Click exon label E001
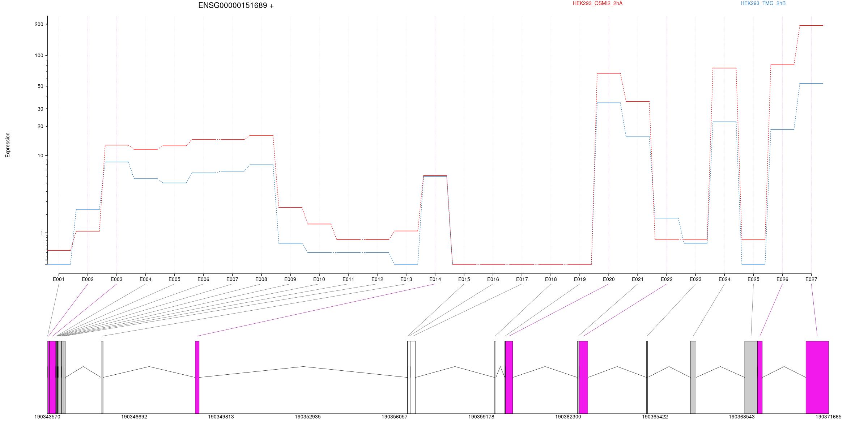Screen dimensions: 868x434 pyautogui.click(x=59, y=279)
